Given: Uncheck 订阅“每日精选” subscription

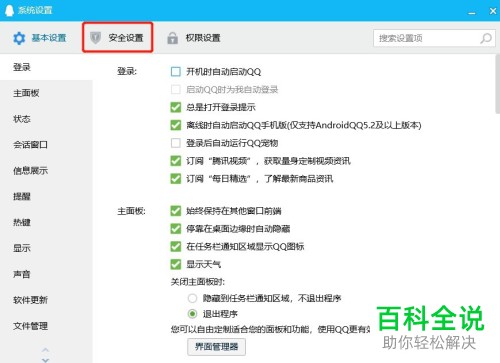Looking at the screenshot, I should pyautogui.click(x=176, y=179).
